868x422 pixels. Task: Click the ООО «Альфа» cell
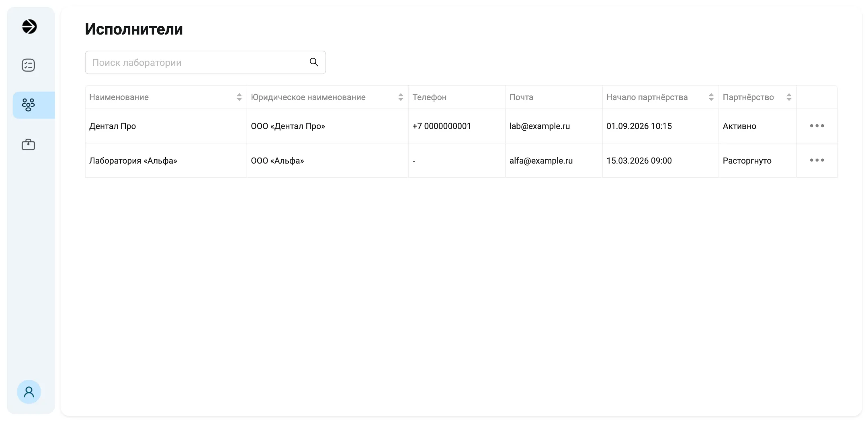[x=328, y=160]
